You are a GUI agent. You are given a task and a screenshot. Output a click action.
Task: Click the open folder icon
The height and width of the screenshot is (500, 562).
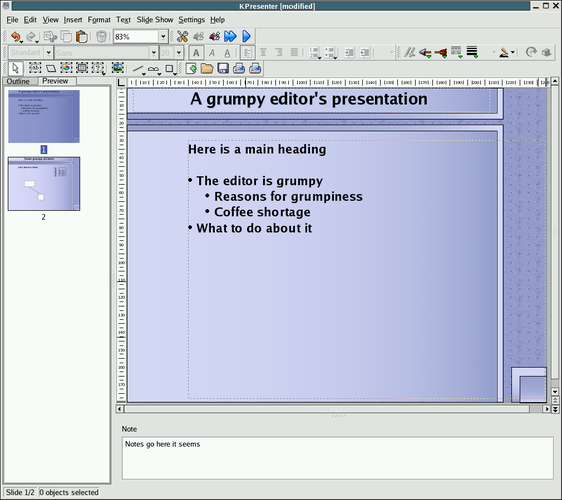point(207,68)
